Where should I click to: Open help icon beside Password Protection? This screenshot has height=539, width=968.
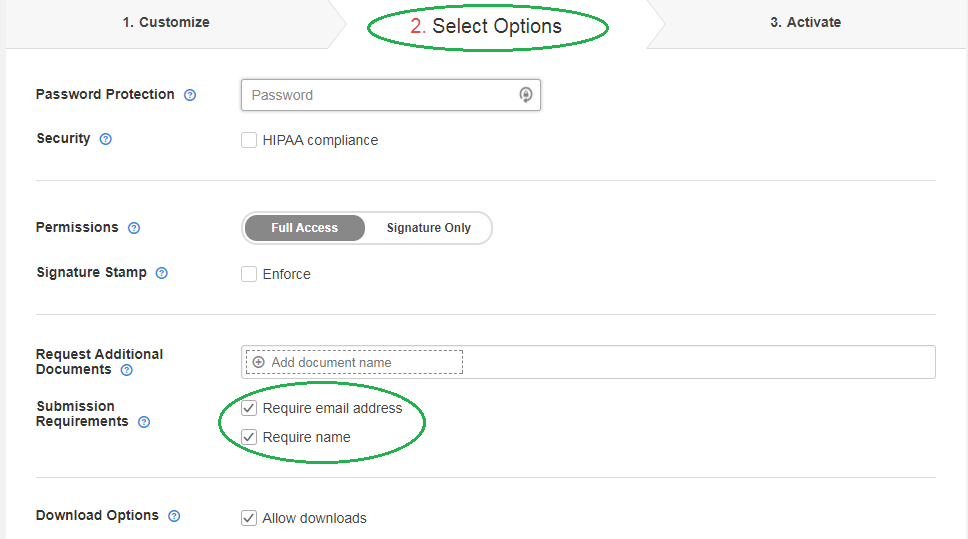pyautogui.click(x=190, y=95)
